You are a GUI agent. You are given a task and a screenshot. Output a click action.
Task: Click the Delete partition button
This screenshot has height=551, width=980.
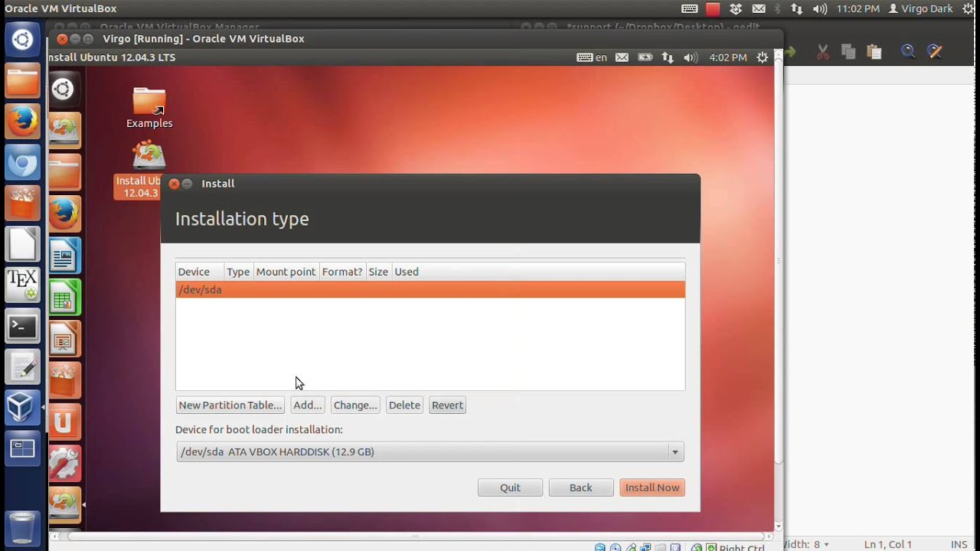point(404,405)
